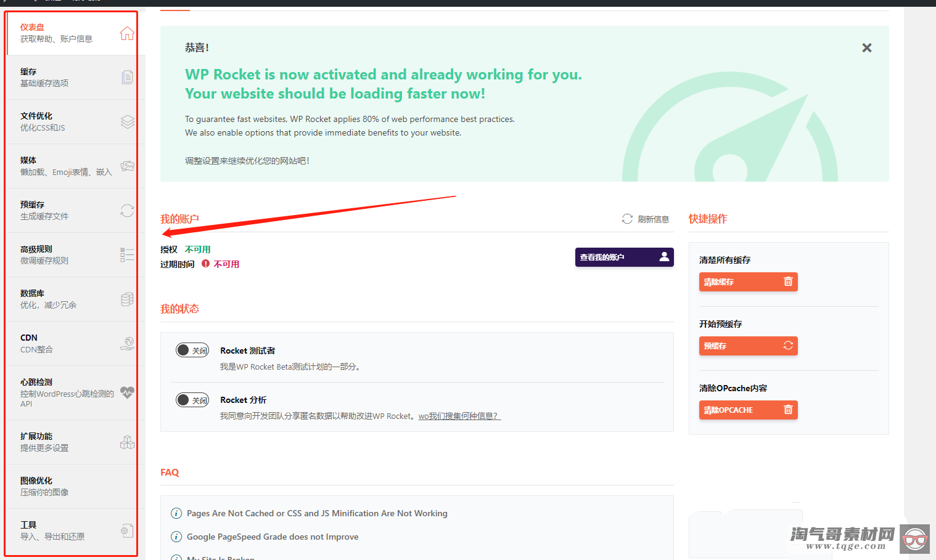The width and height of the screenshot is (936, 560).
Task: Click the 清除缓存 clear cache button
Action: [748, 282]
